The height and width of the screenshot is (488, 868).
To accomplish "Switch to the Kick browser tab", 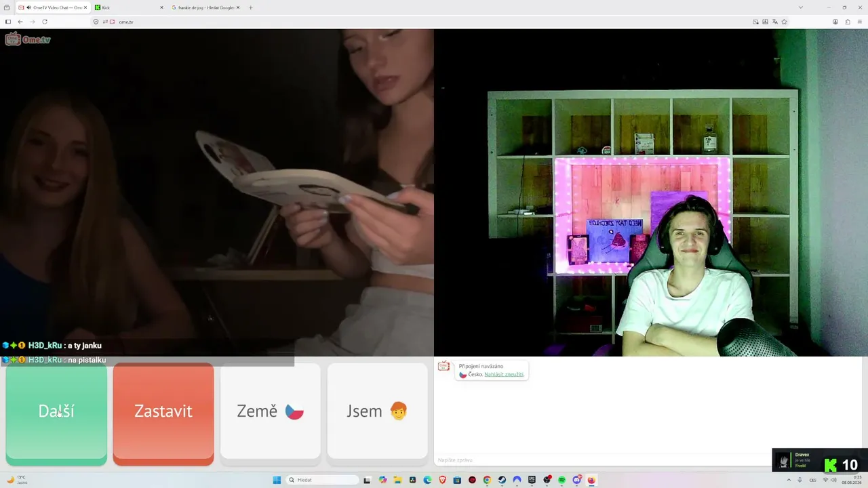I will pos(129,7).
